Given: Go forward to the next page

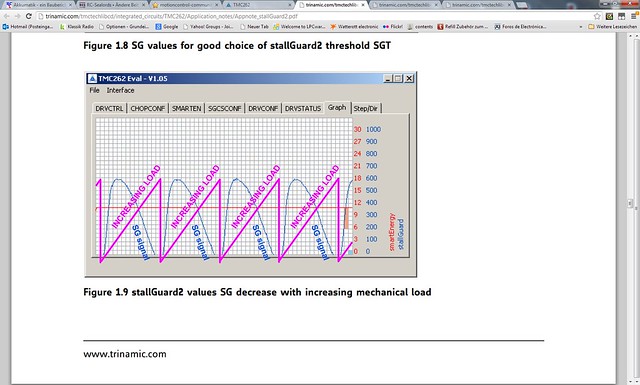Looking at the screenshot, I should [x=17, y=16].
